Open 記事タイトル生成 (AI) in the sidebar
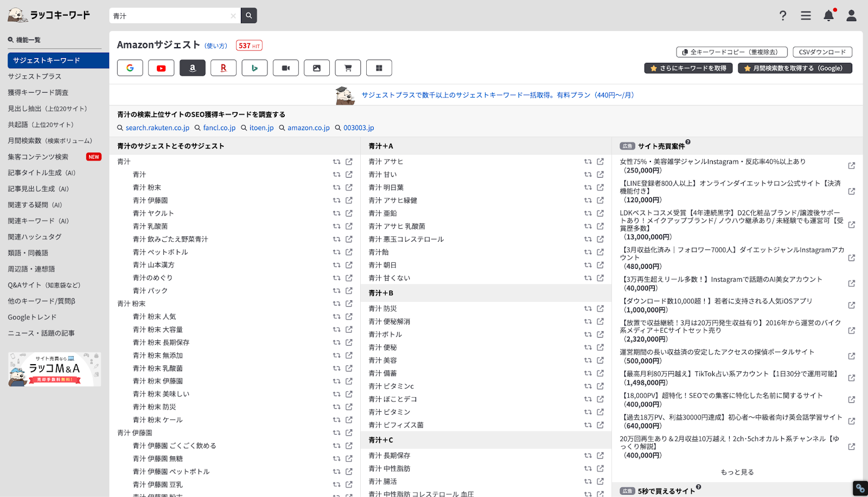This screenshot has width=868, height=497. point(42,173)
